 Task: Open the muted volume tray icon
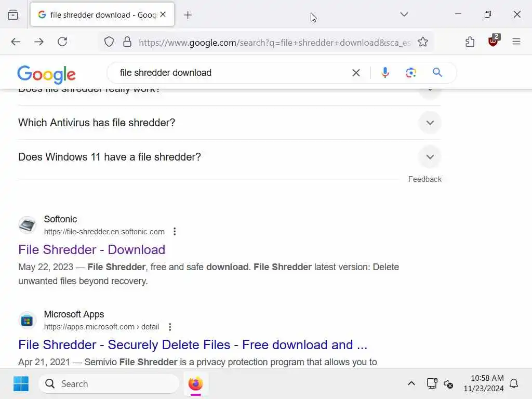point(448,384)
